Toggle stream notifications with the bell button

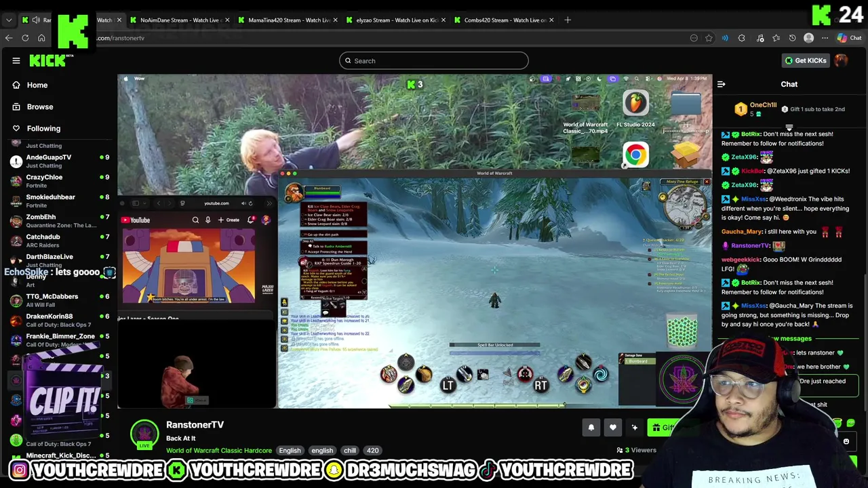(x=591, y=428)
